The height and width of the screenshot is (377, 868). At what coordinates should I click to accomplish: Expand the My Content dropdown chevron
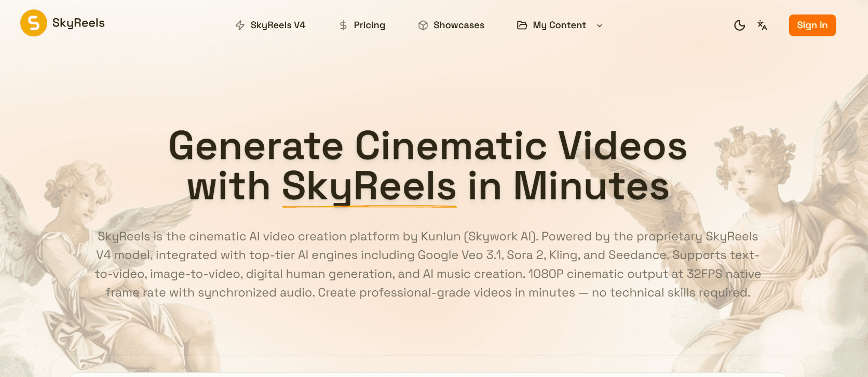click(600, 25)
